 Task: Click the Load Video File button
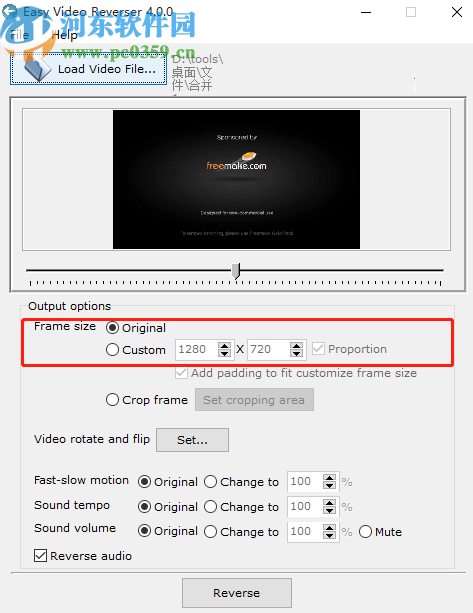[88, 69]
